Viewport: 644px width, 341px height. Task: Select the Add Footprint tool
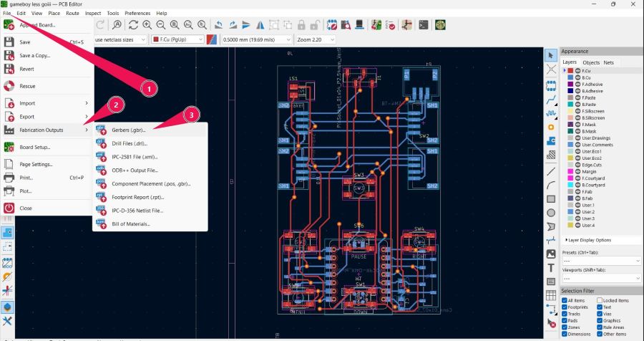tap(551, 85)
